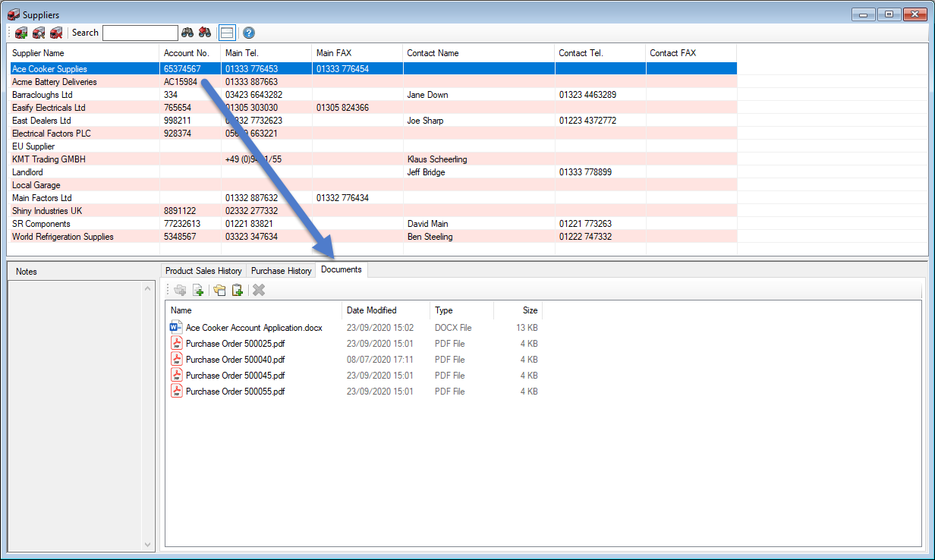Screen dimensions: 935x560
Task: Click inside the Search text box
Action: coord(140,33)
